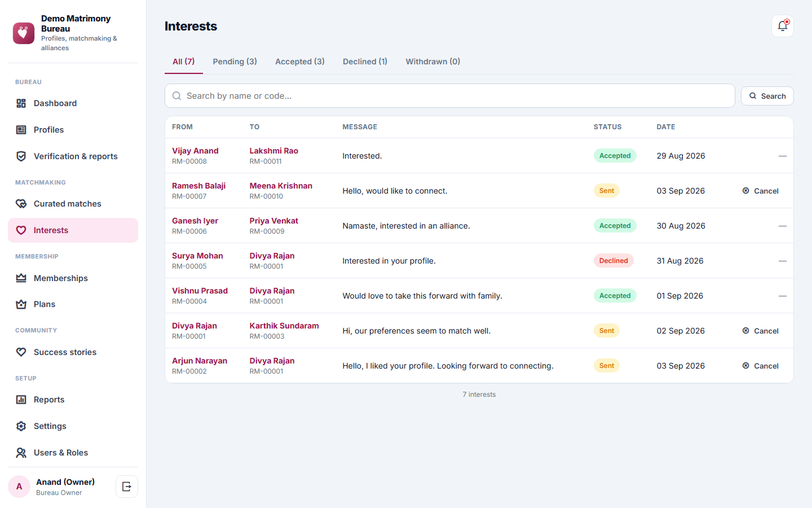Click the '7 interests' footer text
The height and width of the screenshot is (508, 812).
(x=479, y=395)
